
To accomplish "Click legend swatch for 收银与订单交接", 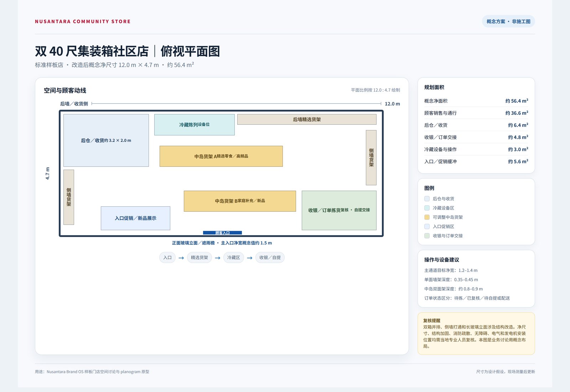I will 427,236.
